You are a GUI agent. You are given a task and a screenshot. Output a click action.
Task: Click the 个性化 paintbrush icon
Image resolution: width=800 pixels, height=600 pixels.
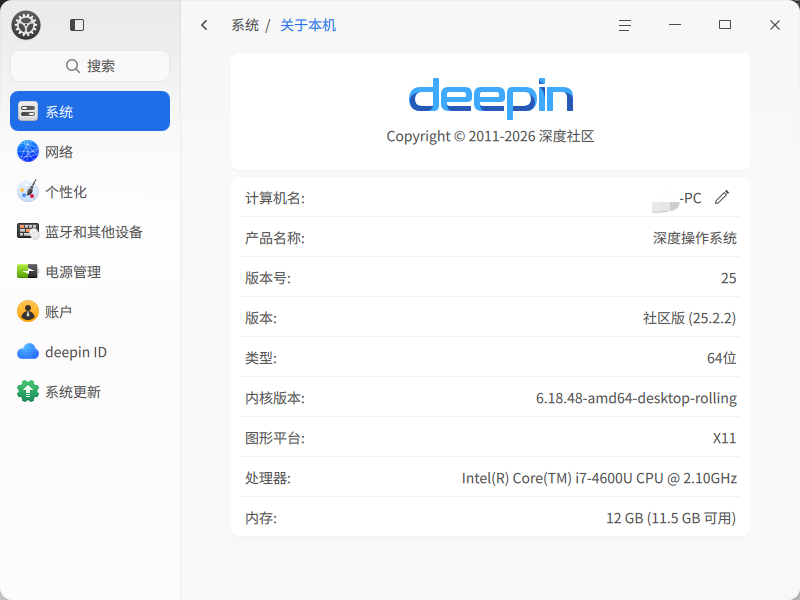pyautogui.click(x=28, y=191)
